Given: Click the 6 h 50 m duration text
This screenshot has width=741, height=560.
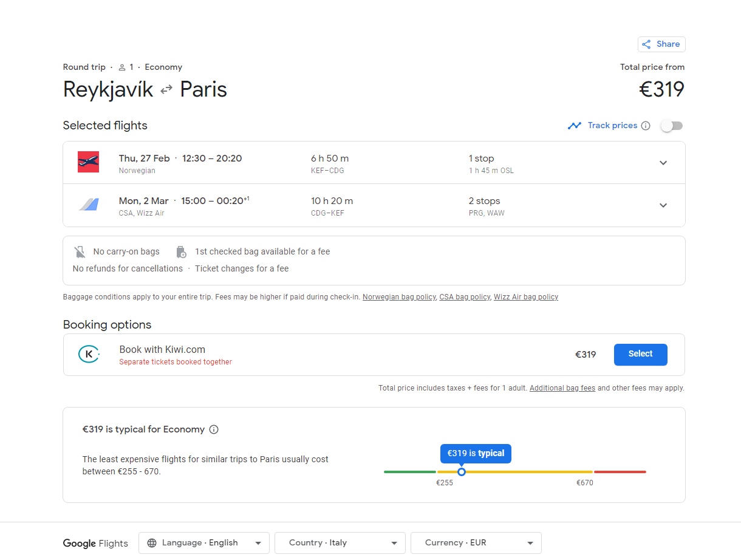Looking at the screenshot, I should 330,159.
